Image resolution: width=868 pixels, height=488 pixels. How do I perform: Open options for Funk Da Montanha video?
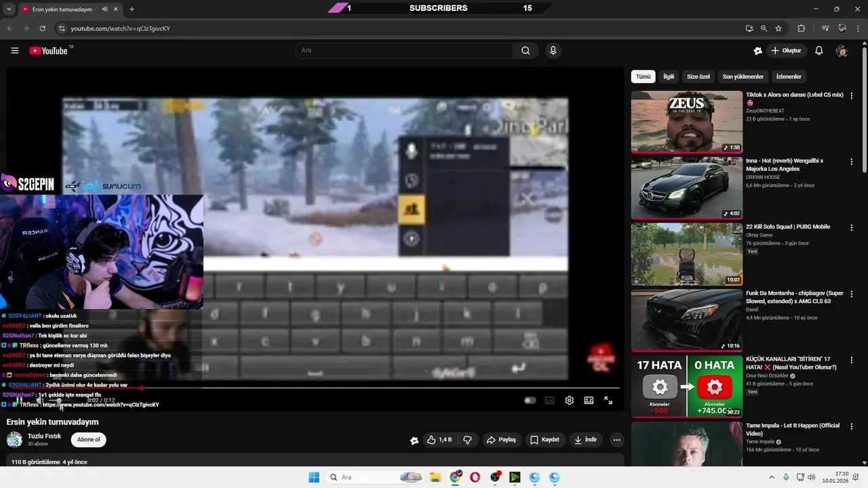(852, 294)
